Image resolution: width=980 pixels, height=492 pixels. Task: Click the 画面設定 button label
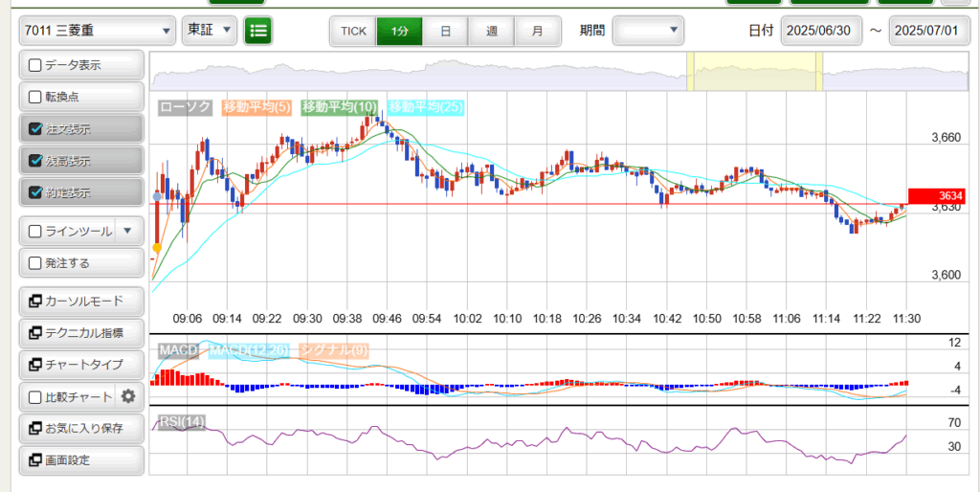click(x=68, y=460)
